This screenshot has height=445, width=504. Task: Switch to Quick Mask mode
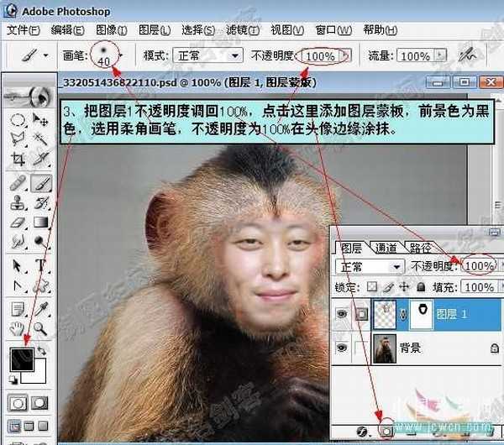coord(39,403)
